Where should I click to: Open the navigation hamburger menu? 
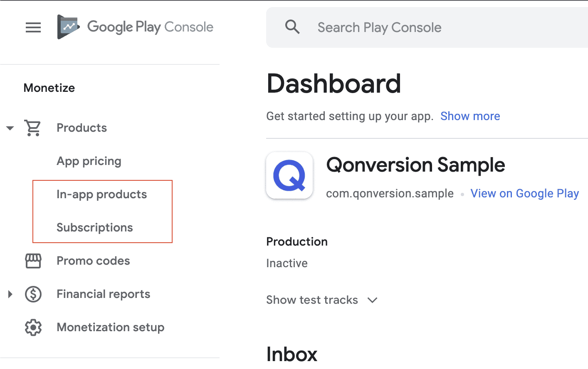tap(33, 27)
